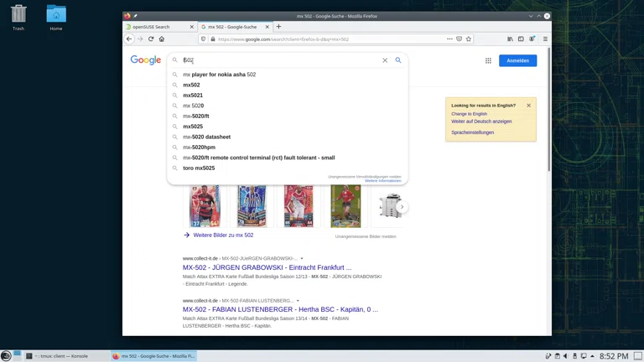
Task: Dismiss the English results notice
Action: tap(528, 106)
